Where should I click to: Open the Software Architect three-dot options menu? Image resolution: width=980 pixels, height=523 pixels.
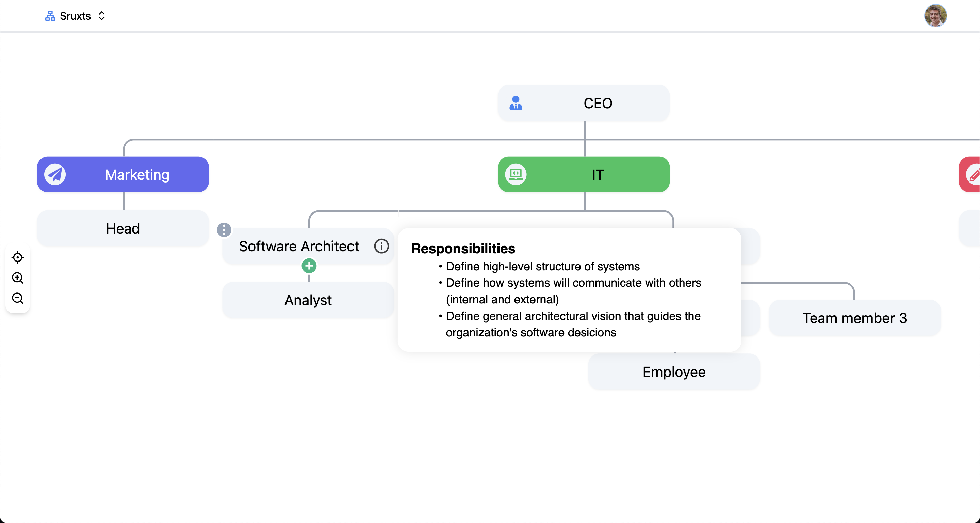224,230
